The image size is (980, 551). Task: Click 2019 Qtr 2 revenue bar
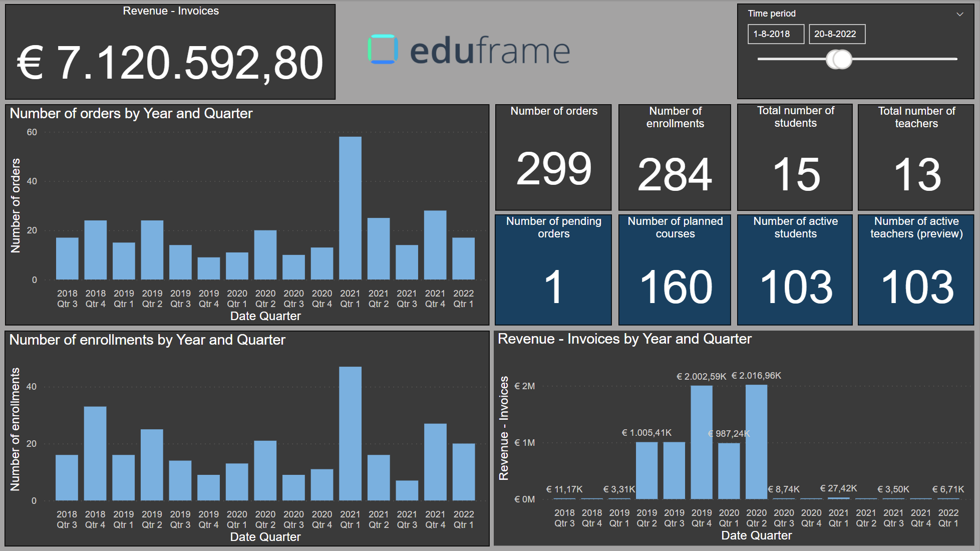(647, 470)
